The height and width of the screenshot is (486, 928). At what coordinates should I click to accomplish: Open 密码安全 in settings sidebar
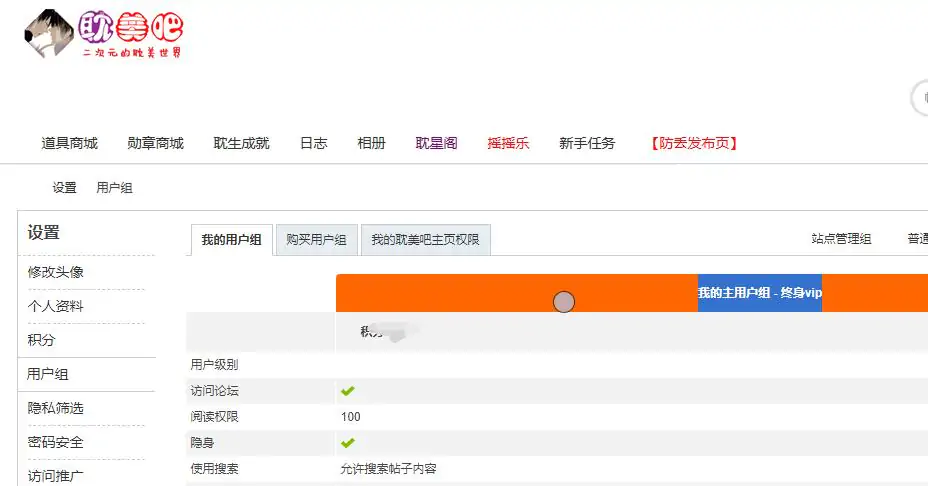pyautogui.click(x=56, y=442)
